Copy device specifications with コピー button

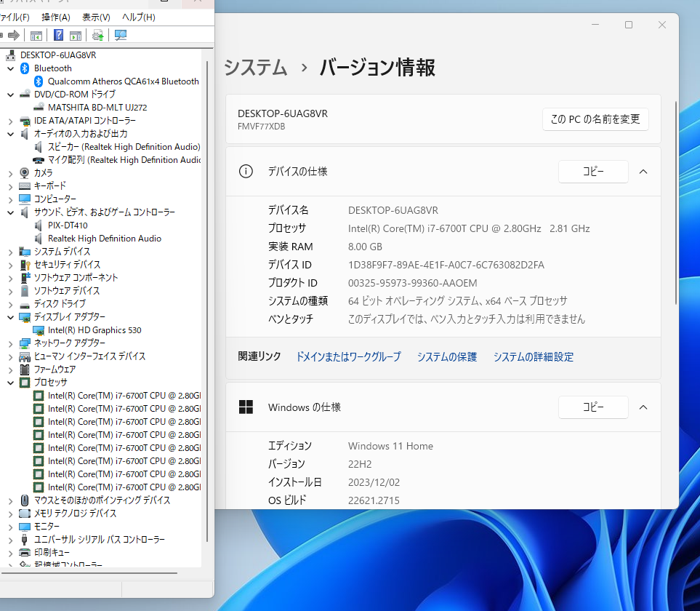(593, 172)
